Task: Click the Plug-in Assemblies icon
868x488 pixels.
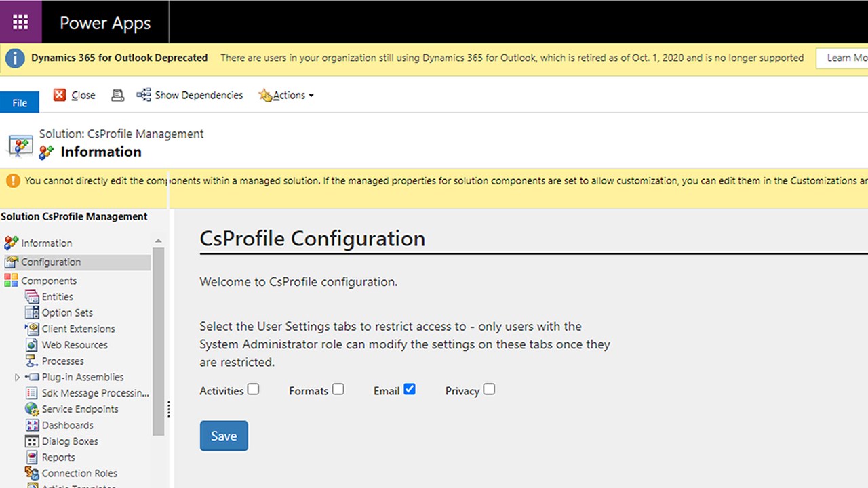Action: pyautogui.click(x=32, y=377)
